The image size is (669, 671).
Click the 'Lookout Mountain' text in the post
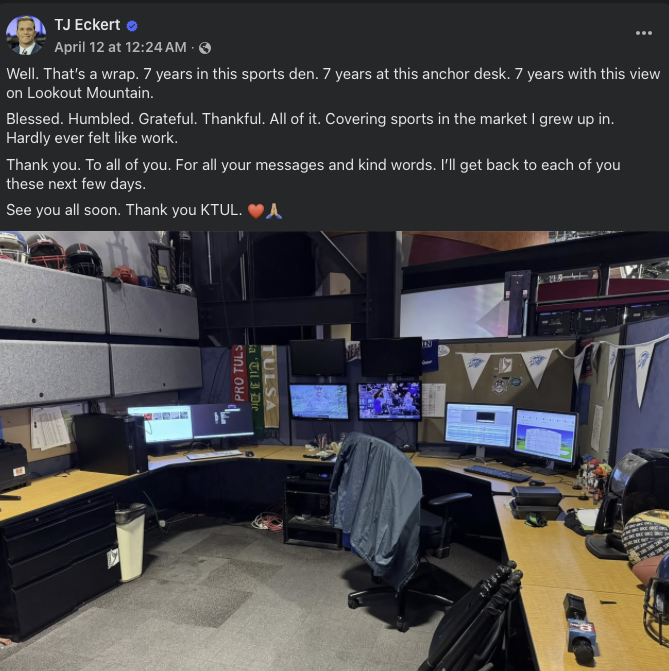pyautogui.click(x=90, y=93)
